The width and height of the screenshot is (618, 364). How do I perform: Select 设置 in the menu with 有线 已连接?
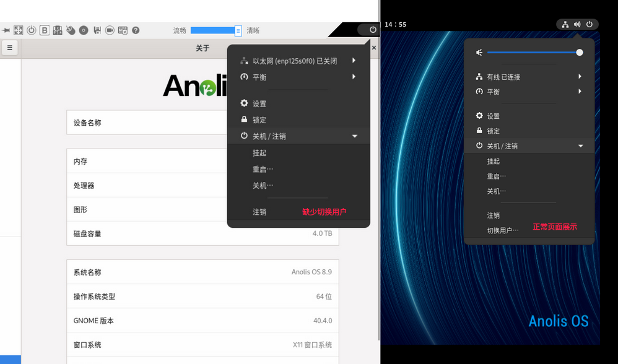[493, 116]
